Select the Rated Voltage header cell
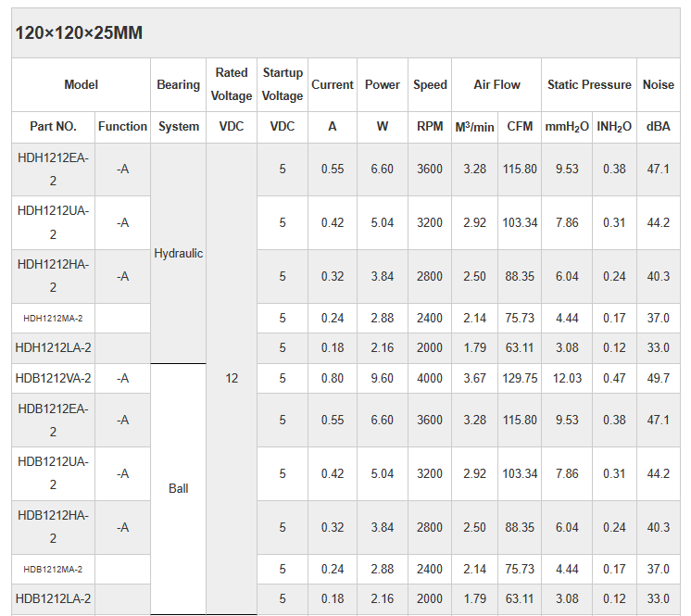This screenshot has width=691, height=616. coord(232,84)
